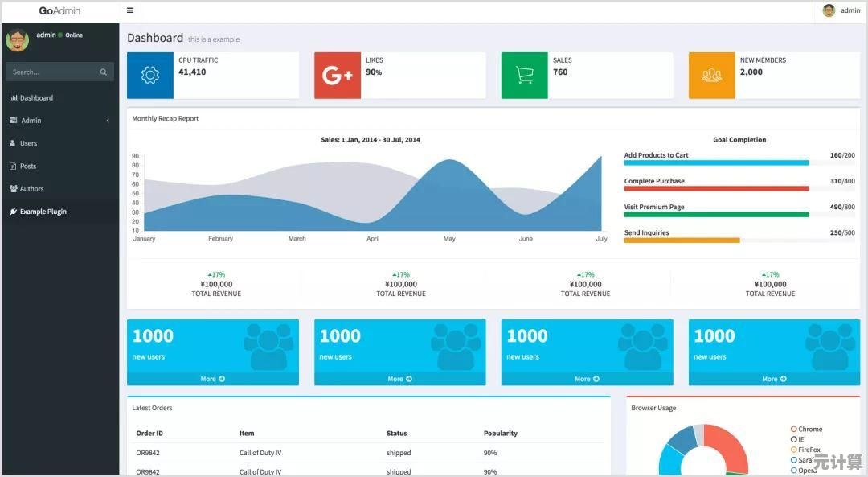The height and width of the screenshot is (477, 868).
Task: Click the users group icon in third 1000 card
Action: tap(643, 347)
